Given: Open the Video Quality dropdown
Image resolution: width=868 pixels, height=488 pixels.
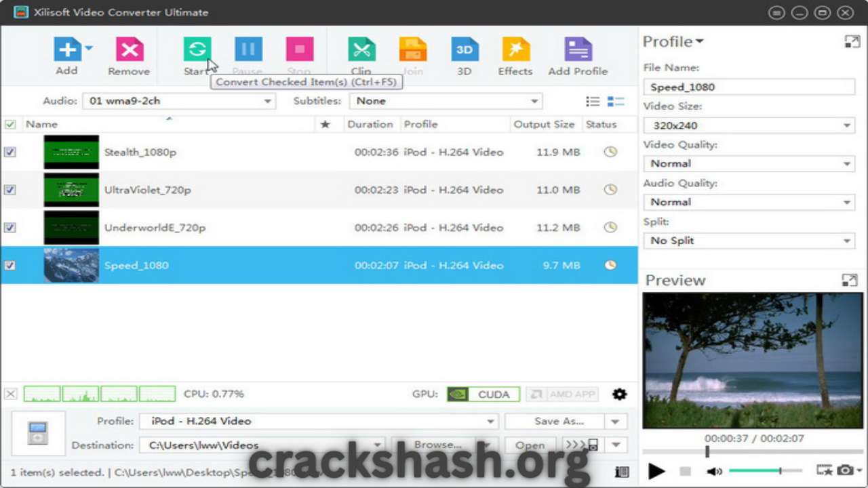Looking at the screenshot, I should click(x=749, y=163).
